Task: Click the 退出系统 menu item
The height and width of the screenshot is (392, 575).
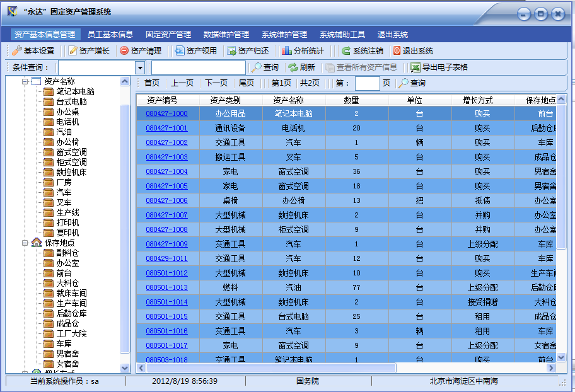Action: 393,35
